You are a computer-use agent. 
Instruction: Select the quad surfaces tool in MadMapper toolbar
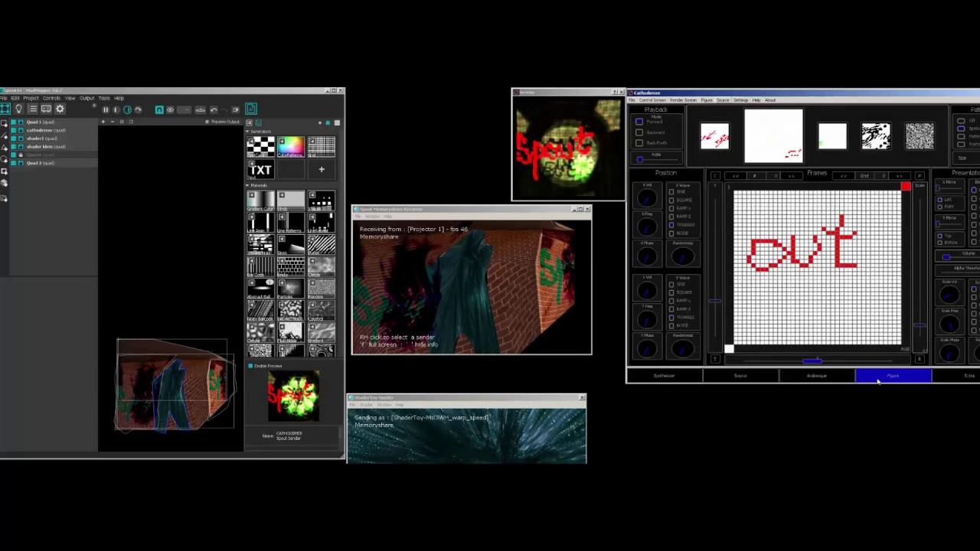5,109
